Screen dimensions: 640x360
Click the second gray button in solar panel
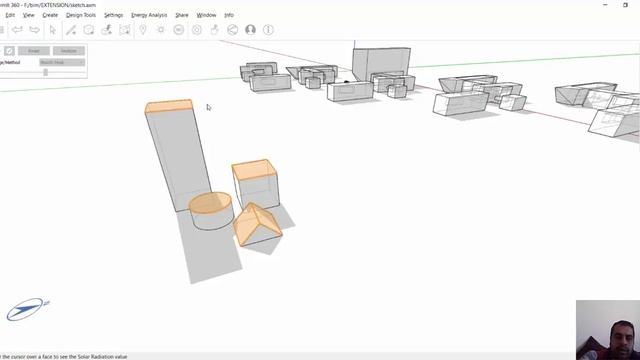point(69,51)
